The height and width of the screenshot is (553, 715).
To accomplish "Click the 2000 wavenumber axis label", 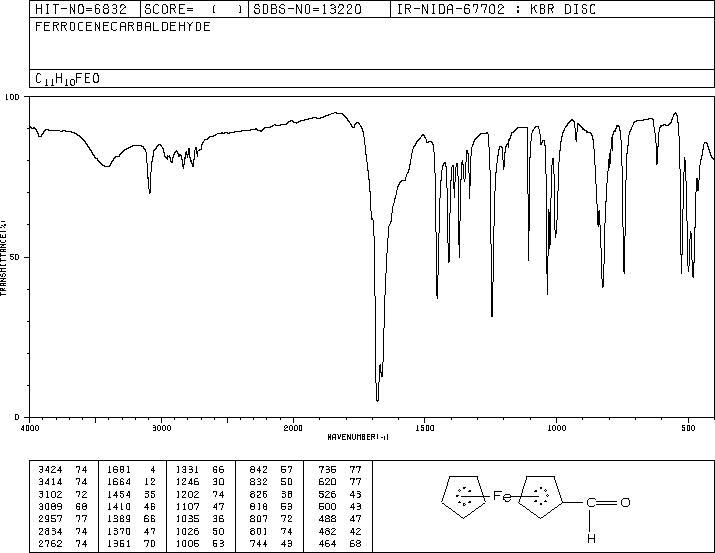I will [293, 428].
